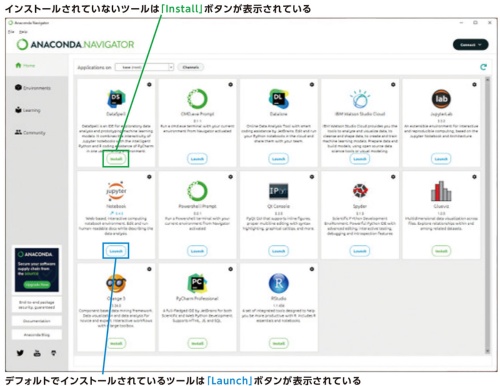Open Spyder tile gear options
Screen dimensions: 500x386
[x=393, y=177]
